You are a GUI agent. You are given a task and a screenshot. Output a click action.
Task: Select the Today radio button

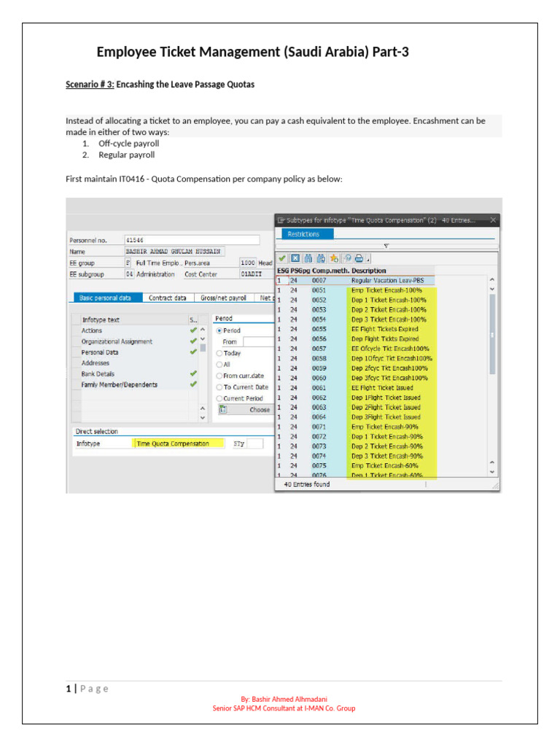[x=219, y=354]
